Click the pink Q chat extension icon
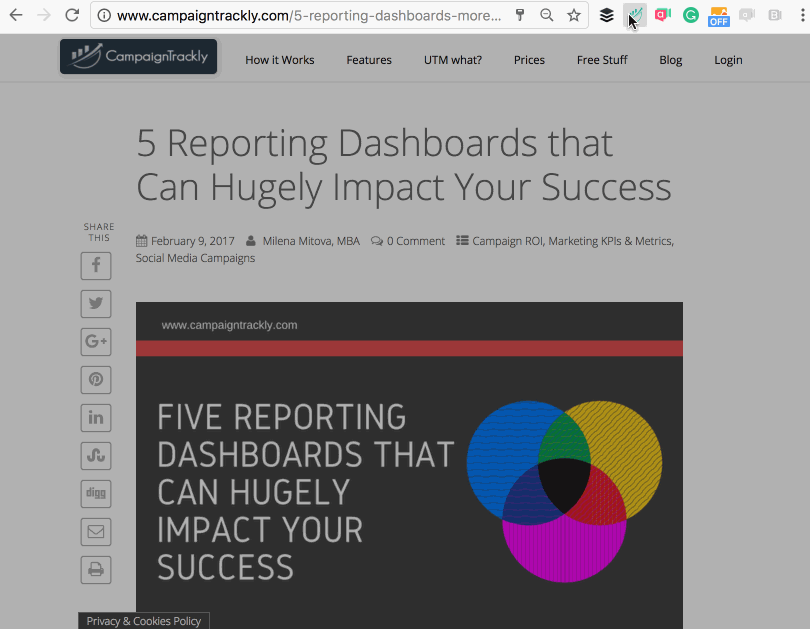 pos(662,15)
